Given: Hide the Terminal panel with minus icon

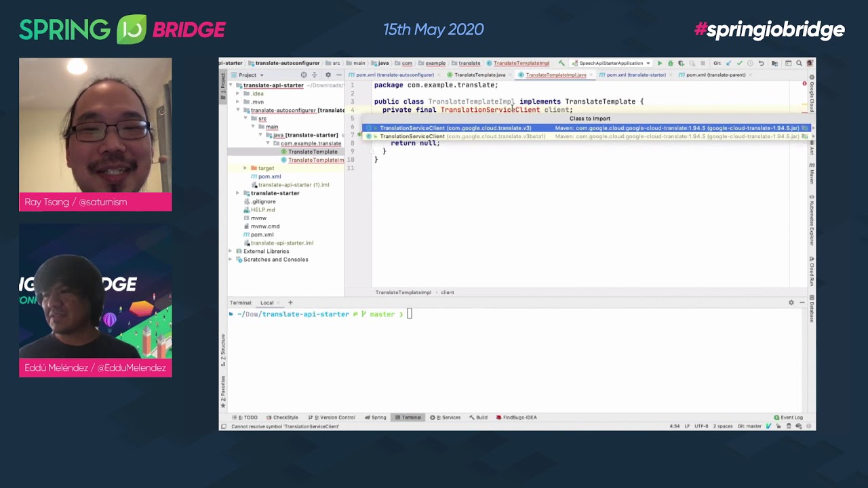Looking at the screenshot, I should pos(802,302).
